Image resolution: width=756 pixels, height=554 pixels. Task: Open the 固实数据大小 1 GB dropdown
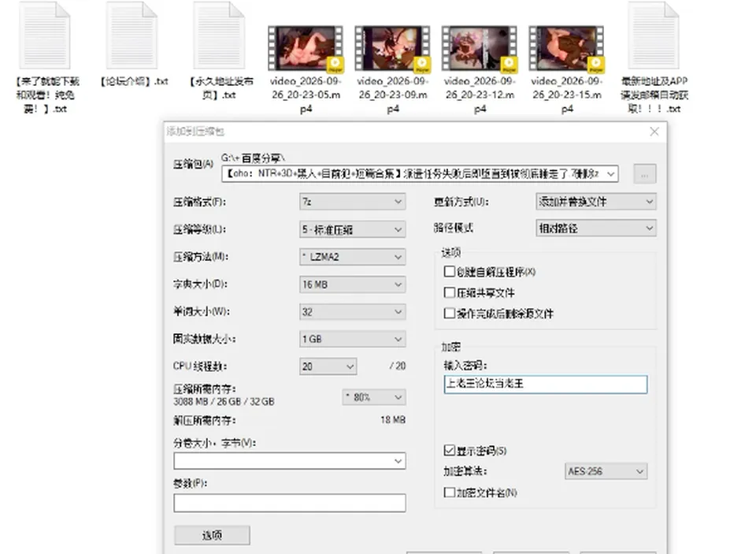pos(353,339)
